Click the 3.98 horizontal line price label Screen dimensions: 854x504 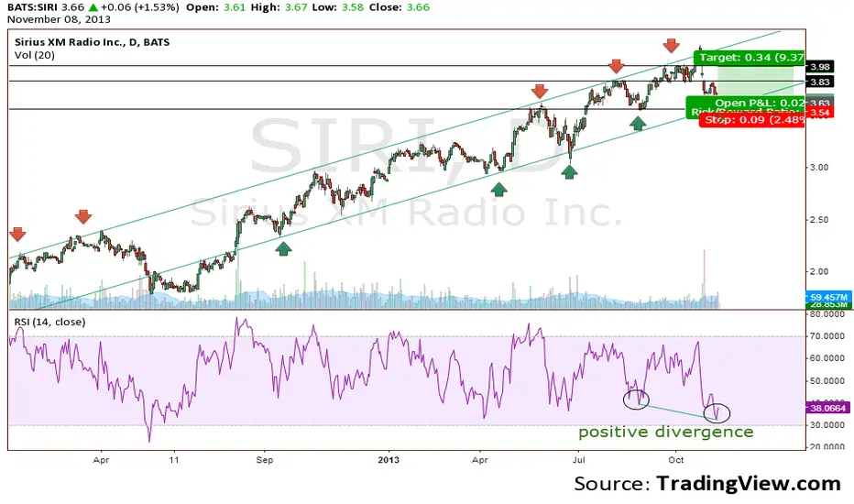820,67
